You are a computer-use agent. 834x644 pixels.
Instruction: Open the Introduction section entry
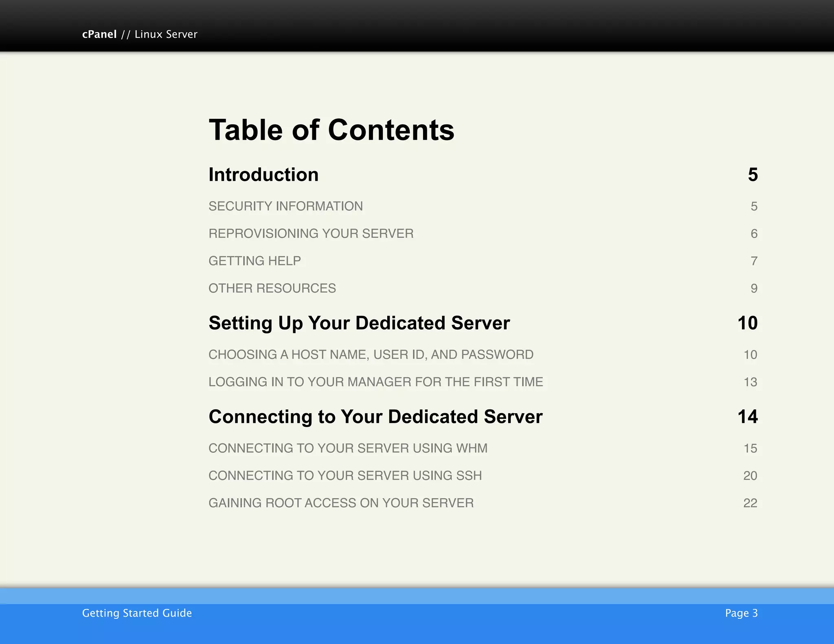tap(263, 175)
